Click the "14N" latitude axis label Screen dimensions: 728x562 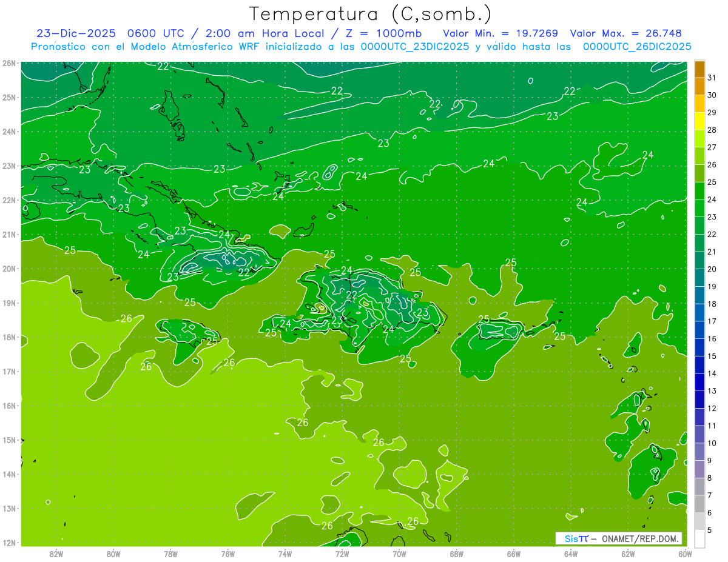pos(8,474)
